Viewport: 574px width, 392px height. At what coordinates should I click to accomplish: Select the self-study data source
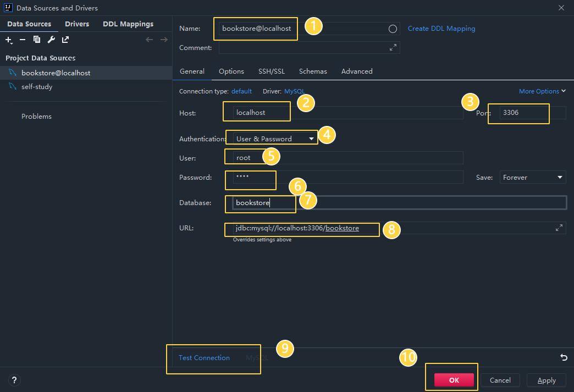[x=86, y=87]
